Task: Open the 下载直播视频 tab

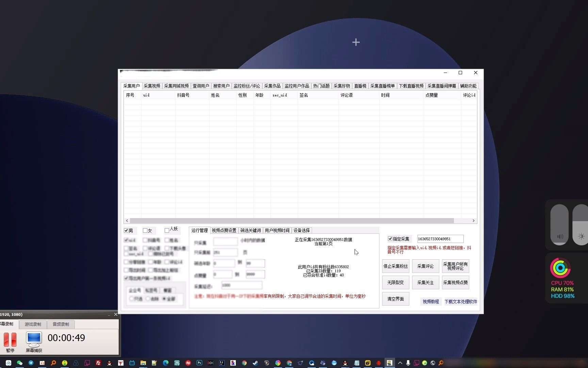Action: point(411,86)
